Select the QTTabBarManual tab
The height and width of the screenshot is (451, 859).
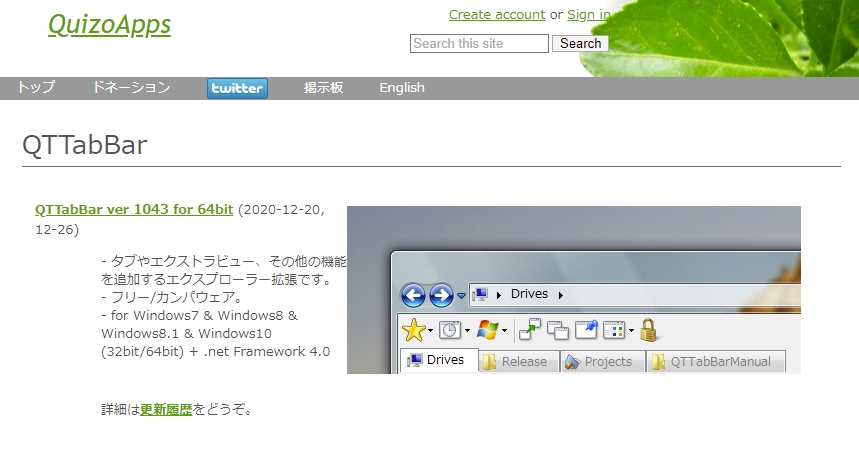point(716,362)
